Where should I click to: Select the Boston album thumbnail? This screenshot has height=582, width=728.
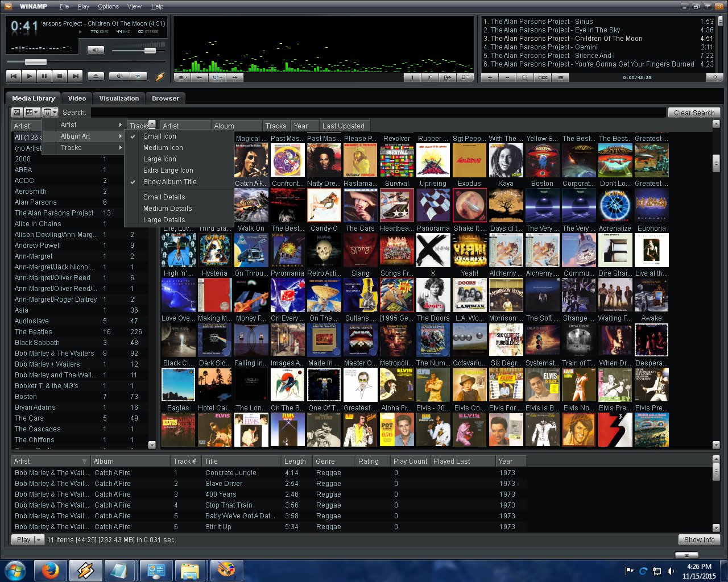point(542,160)
